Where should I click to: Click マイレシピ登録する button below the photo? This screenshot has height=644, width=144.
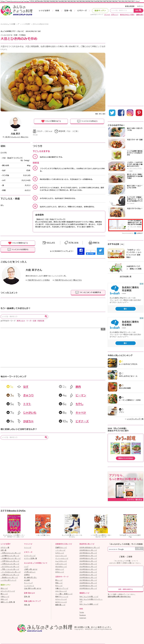pos(51,121)
